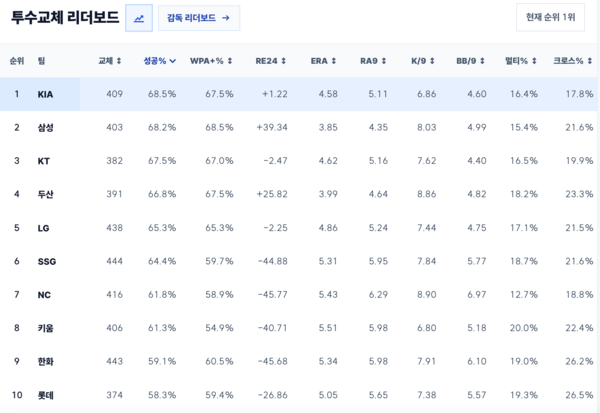Click the 팀 column header
The image size is (600, 413).
(41, 61)
